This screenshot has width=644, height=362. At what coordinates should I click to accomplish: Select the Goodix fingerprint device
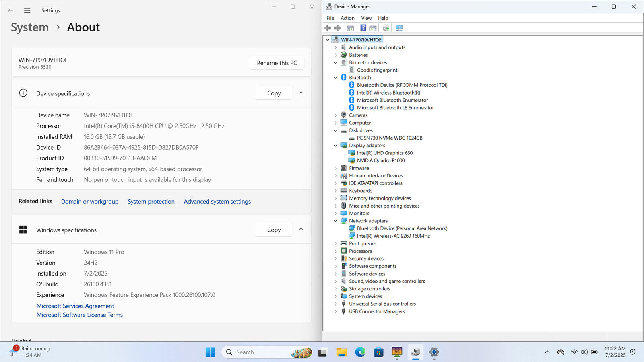click(x=377, y=70)
